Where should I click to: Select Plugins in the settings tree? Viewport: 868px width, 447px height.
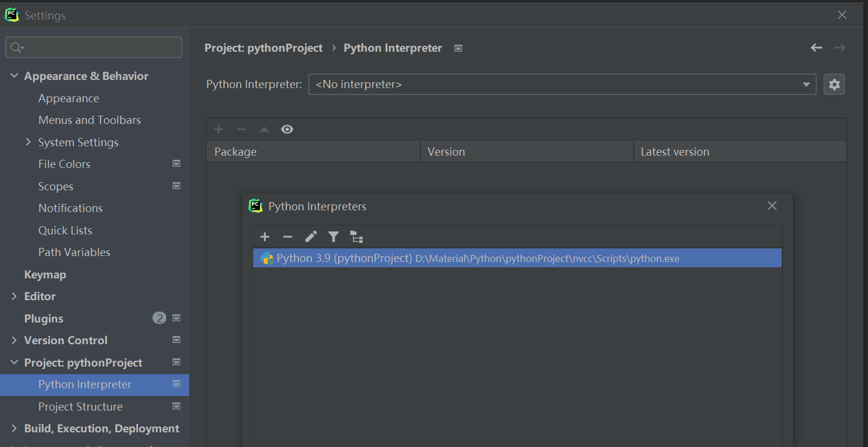click(43, 318)
